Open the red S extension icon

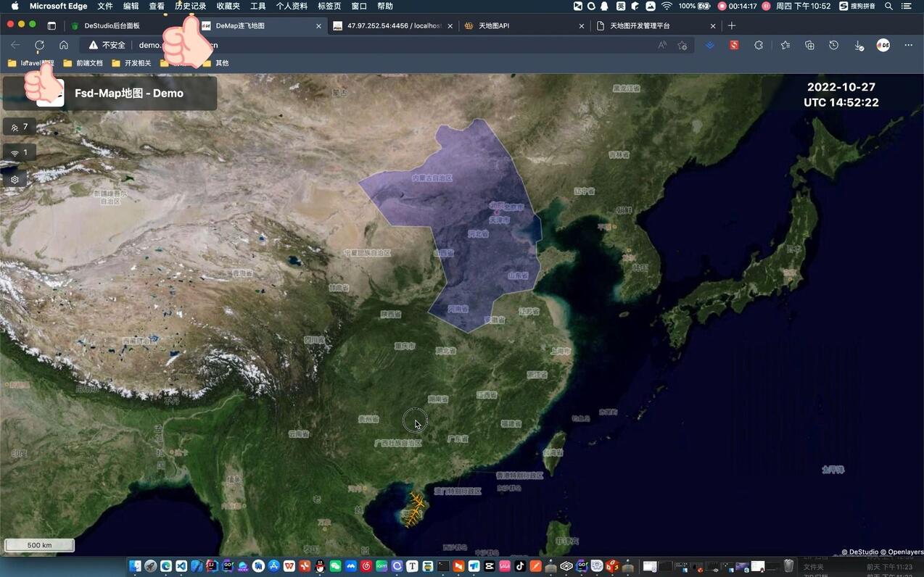click(x=734, y=45)
